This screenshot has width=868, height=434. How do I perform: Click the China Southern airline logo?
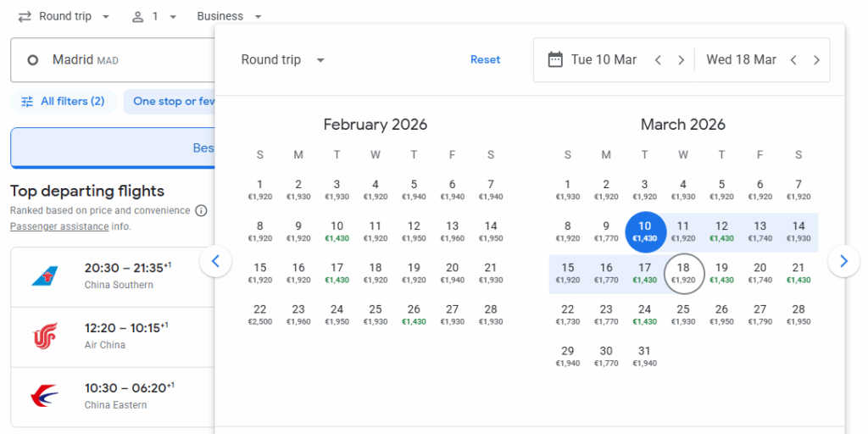pos(45,275)
